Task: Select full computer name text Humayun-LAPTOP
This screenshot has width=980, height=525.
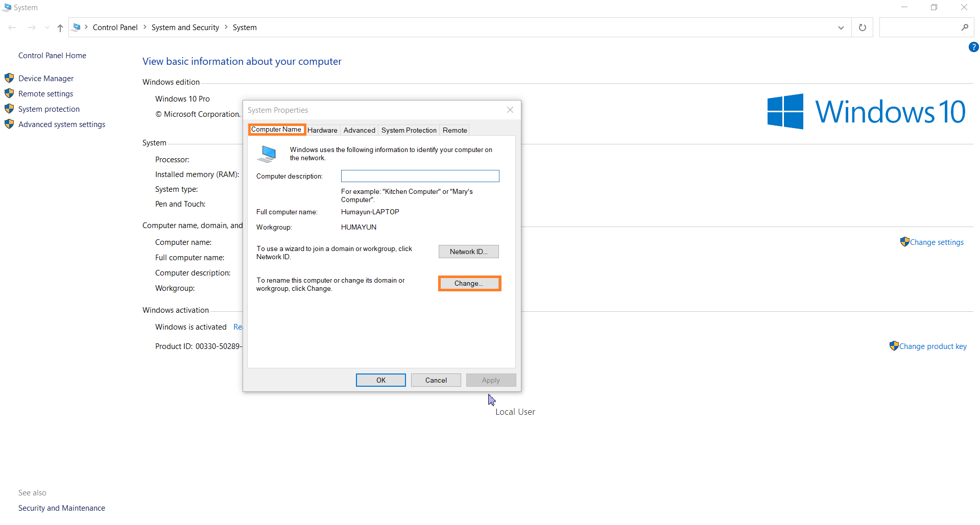Action: (x=370, y=212)
